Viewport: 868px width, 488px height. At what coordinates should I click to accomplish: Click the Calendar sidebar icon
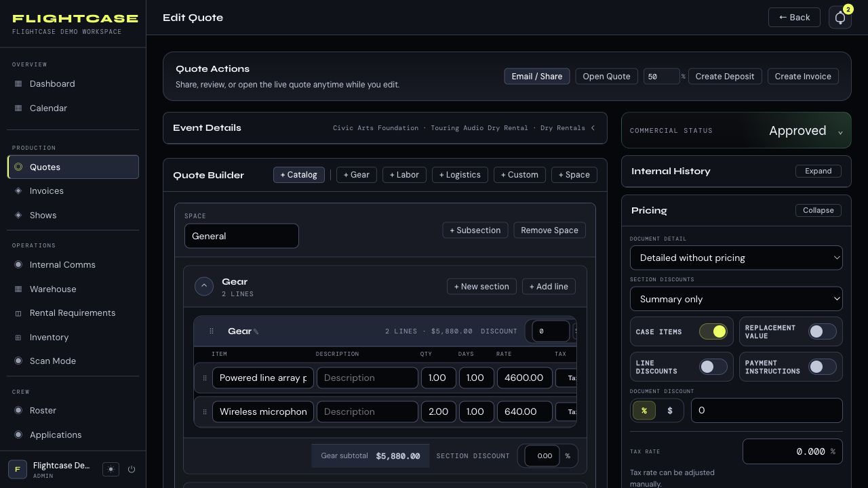coord(18,108)
